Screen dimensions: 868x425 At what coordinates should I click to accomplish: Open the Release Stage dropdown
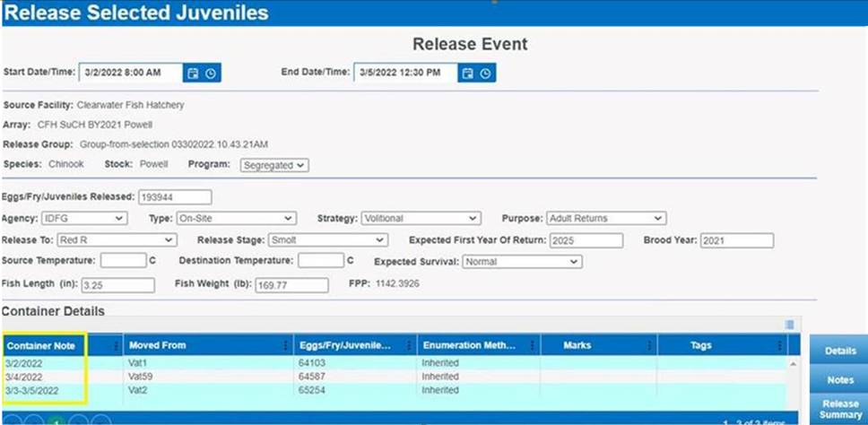(x=327, y=240)
